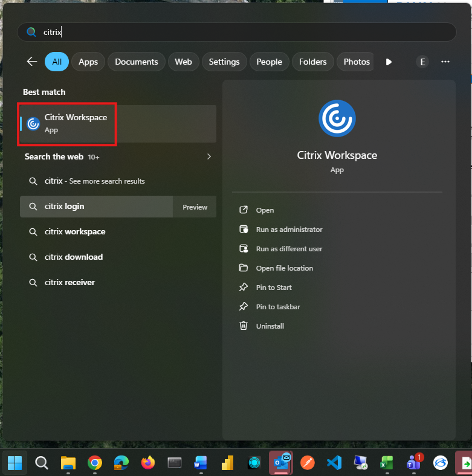Click the search magnifier in the search box
The width and height of the screenshot is (472, 476).
(x=31, y=32)
